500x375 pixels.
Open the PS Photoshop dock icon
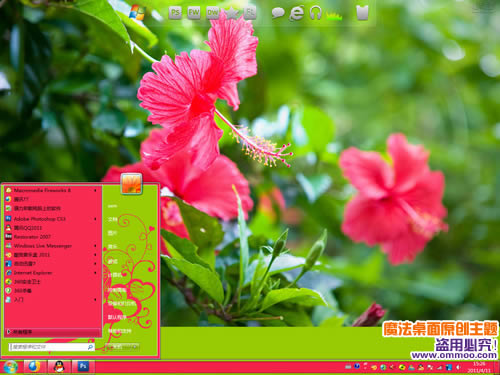click(175, 13)
